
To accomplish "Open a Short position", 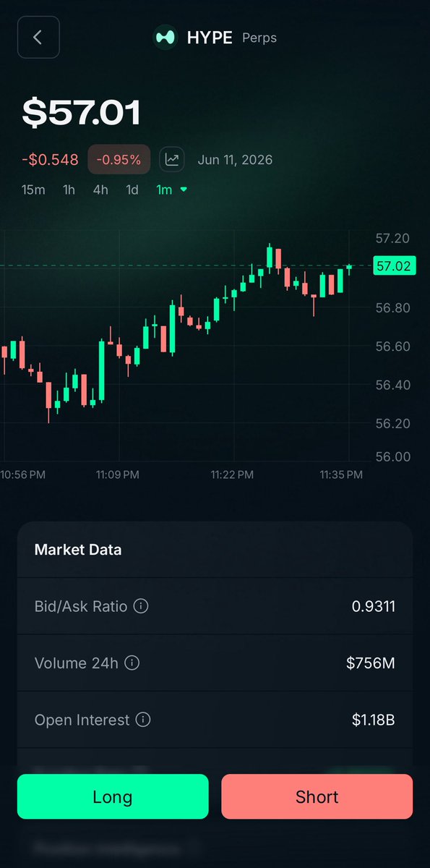I will [x=317, y=796].
